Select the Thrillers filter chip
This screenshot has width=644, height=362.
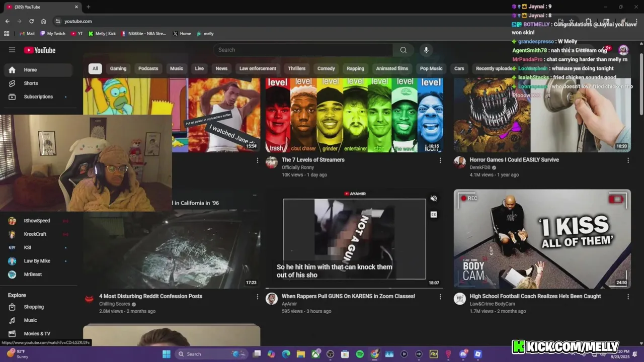[297, 68]
